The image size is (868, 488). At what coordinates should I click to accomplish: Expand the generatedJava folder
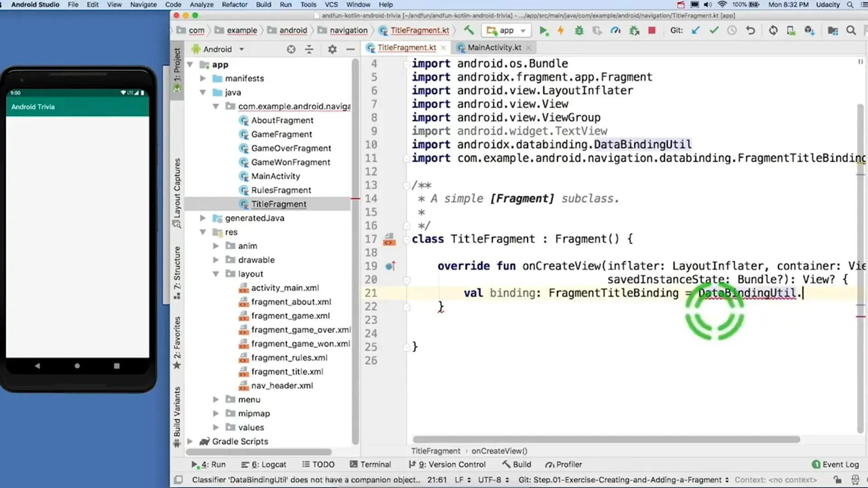pos(203,218)
